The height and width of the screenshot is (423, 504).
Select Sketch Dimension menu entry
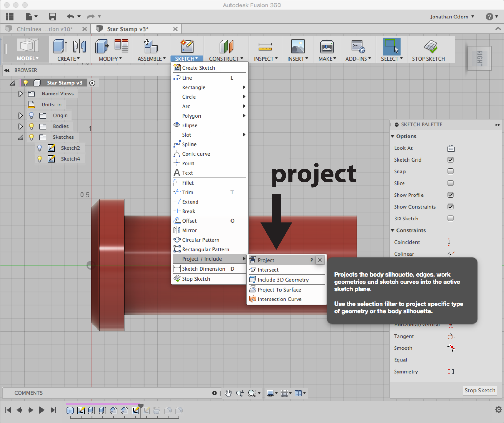[203, 269]
